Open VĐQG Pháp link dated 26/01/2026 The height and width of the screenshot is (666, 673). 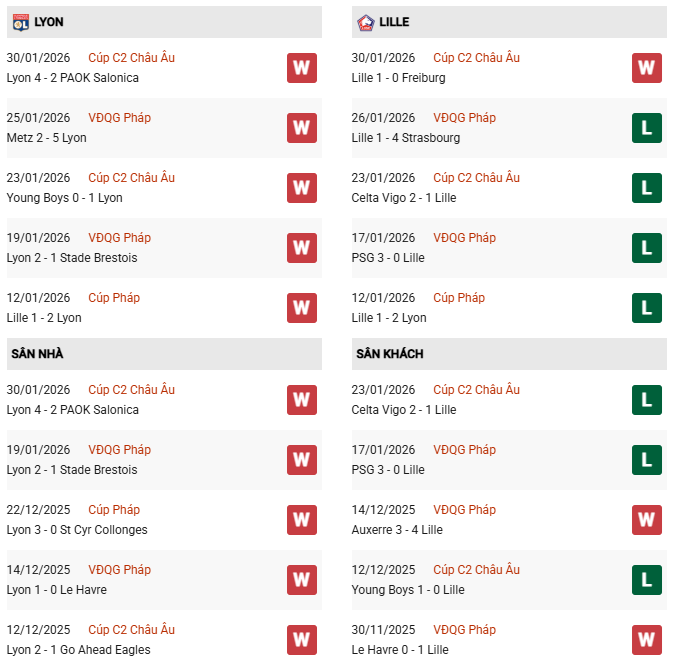tap(464, 118)
